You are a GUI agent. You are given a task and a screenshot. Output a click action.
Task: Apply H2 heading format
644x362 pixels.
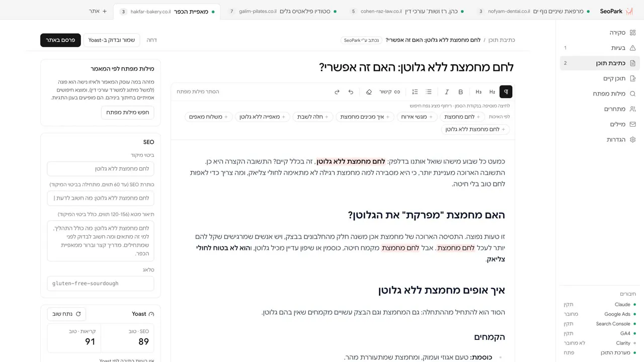492,92
